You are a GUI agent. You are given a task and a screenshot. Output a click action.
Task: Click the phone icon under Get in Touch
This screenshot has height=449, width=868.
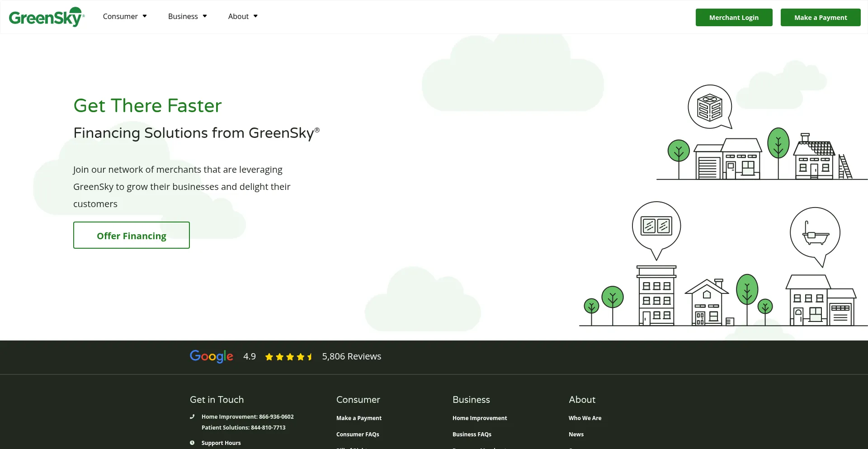(x=192, y=417)
